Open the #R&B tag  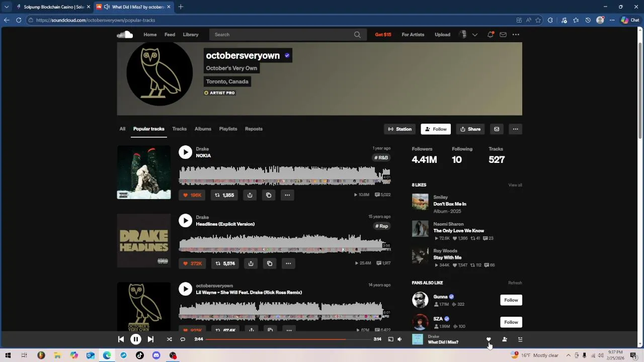click(x=382, y=158)
